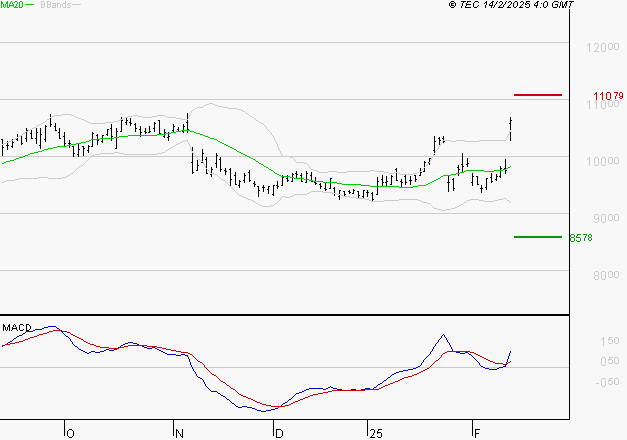
Task: Click the 110.79 resistance value
Action: click(x=607, y=96)
